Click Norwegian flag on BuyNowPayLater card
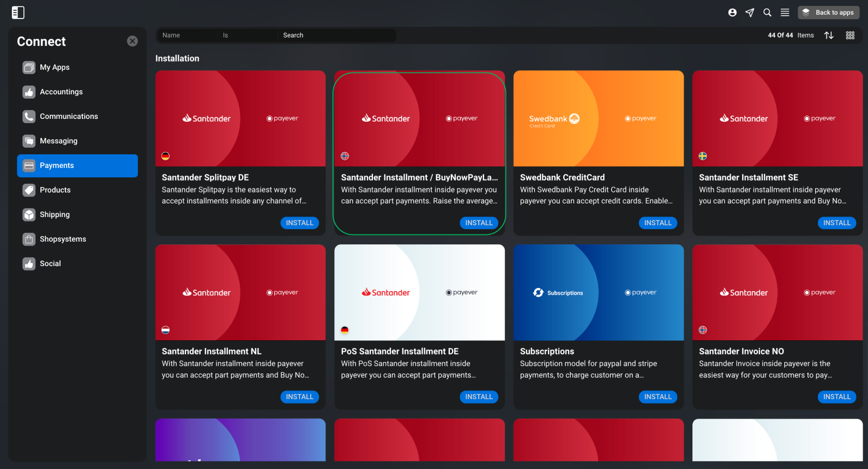The height and width of the screenshot is (469, 868). coord(345,156)
